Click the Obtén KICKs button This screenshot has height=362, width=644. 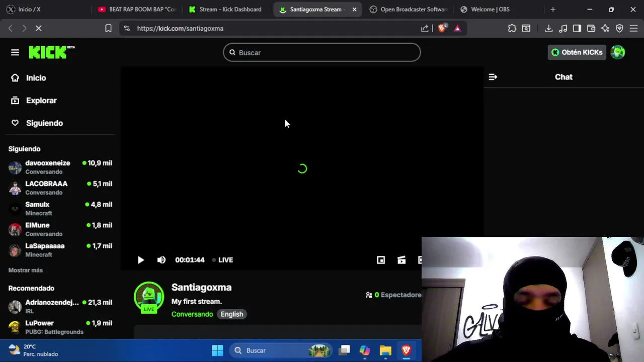[x=577, y=52]
